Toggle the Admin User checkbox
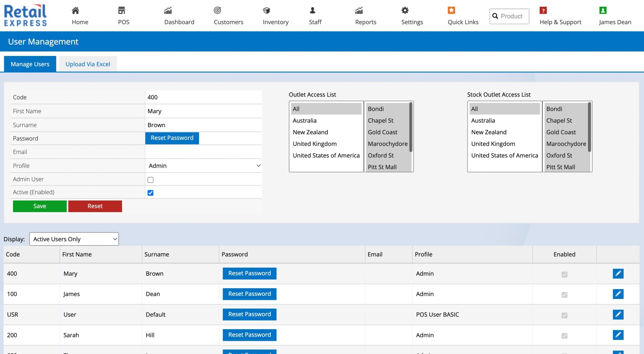Viewport: 644px width, 354px height. click(150, 180)
